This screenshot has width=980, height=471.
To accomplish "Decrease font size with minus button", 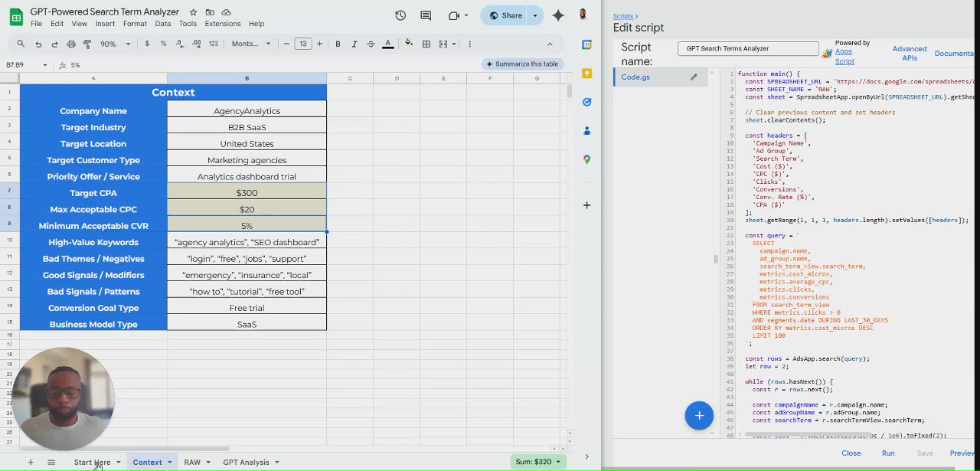I will [x=286, y=44].
